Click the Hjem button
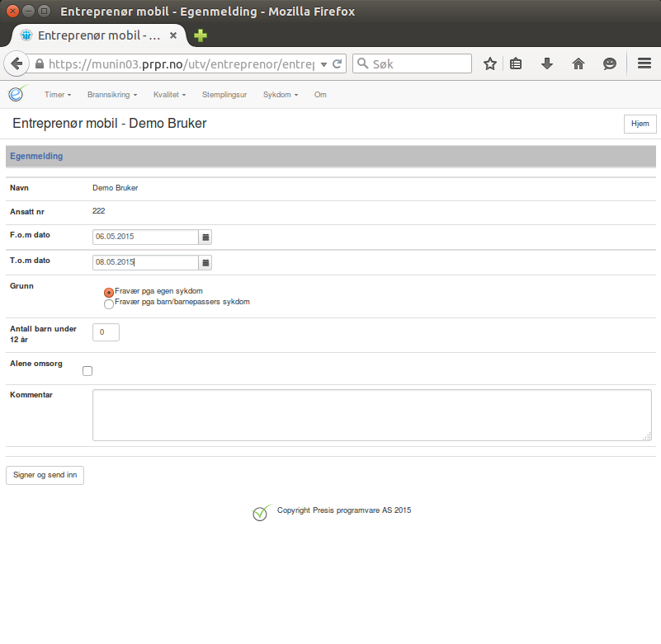The height and width of the screenshot is (644, 661). click(x=640, y=124)
